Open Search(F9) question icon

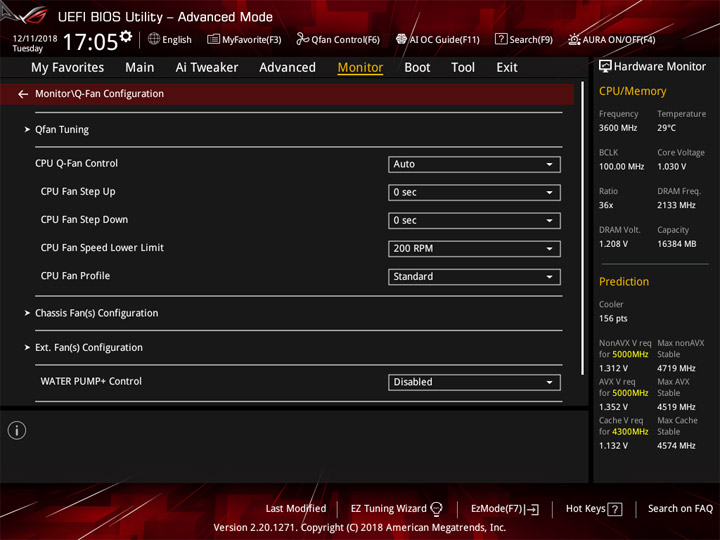coord(501,39)
